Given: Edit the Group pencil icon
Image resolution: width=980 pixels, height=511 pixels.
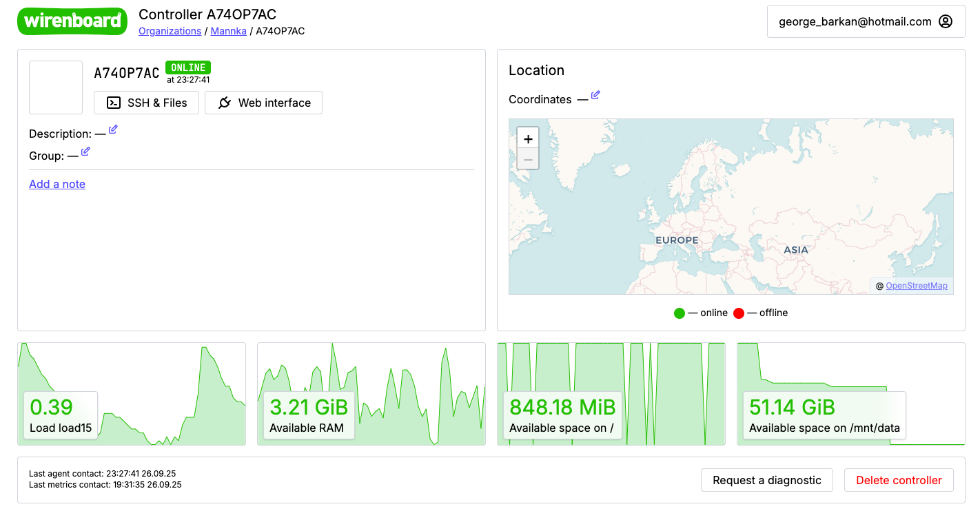Looking at the screenshot, I should click(x=85, y=152).
